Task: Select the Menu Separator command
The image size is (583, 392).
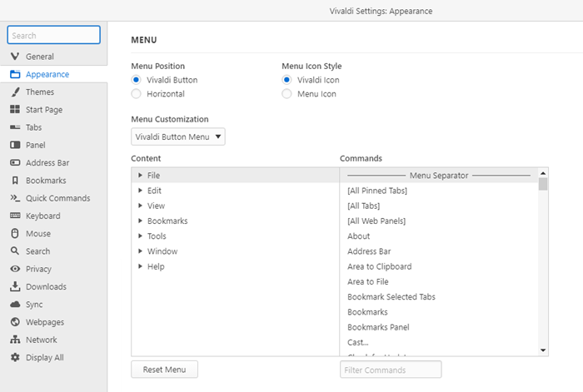Action: click(439, 176)
